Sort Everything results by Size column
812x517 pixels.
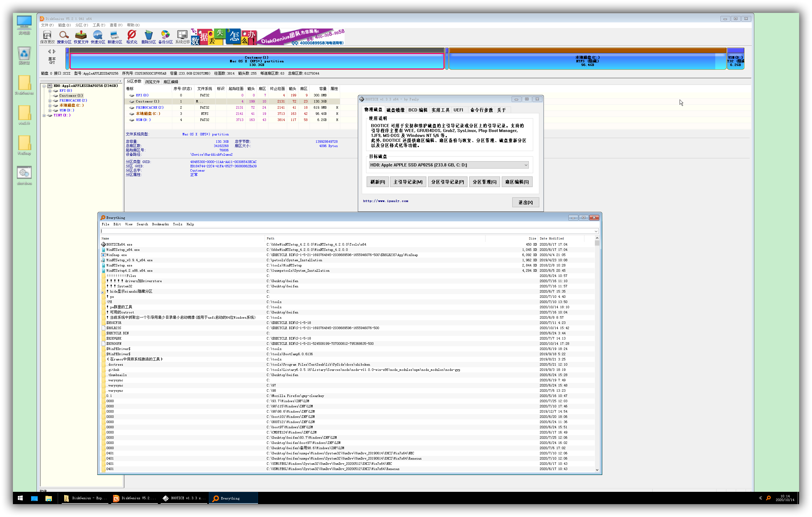point(511,238)
